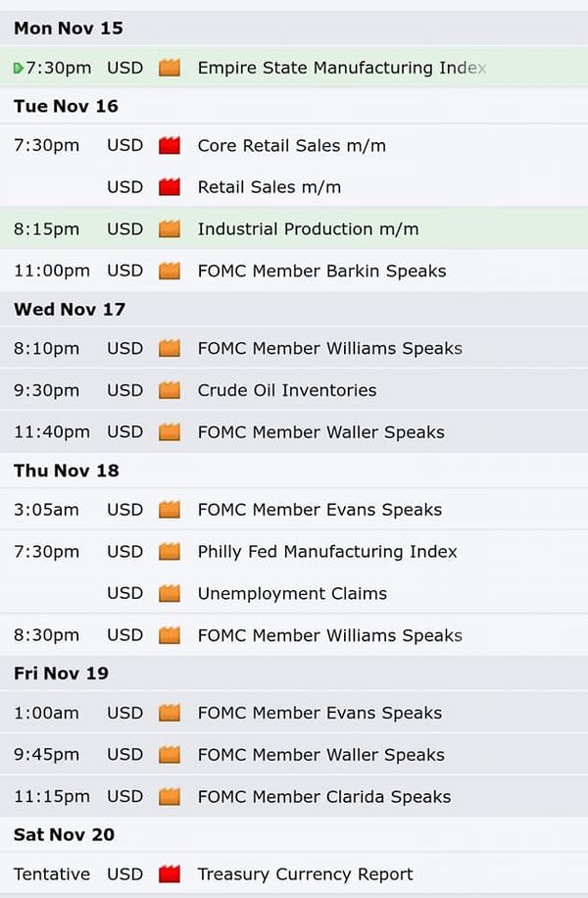This screenshot has width=588, height=898.
Task: Open the Unemployment Claims event row
Action: pyautogui.click(x=294, y=593)
